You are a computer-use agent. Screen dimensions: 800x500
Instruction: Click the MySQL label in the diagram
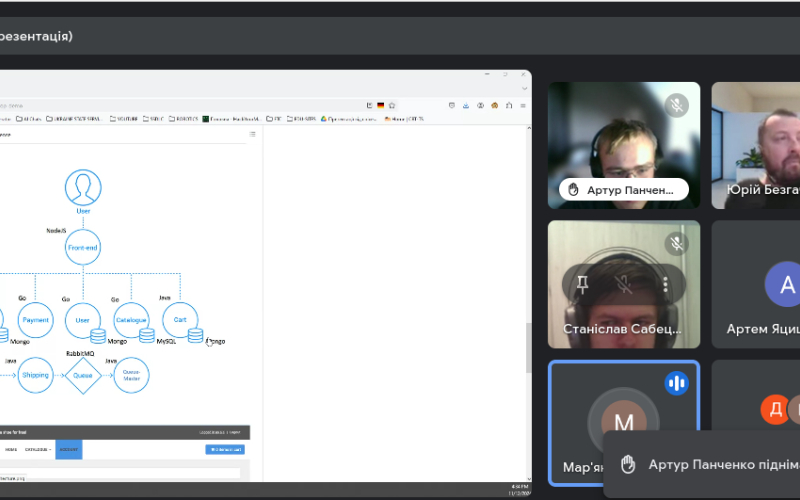(x=166, y=341)
